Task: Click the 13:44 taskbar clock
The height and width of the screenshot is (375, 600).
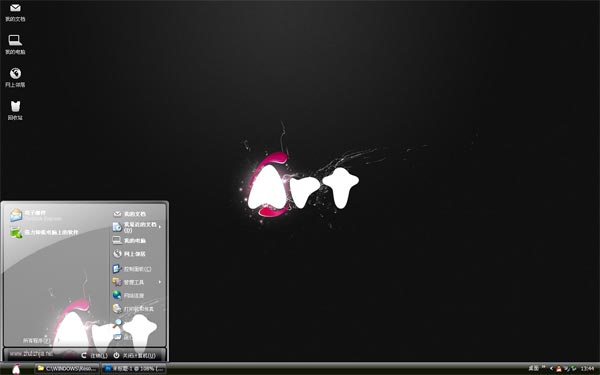Action: [x=587, y=368]
